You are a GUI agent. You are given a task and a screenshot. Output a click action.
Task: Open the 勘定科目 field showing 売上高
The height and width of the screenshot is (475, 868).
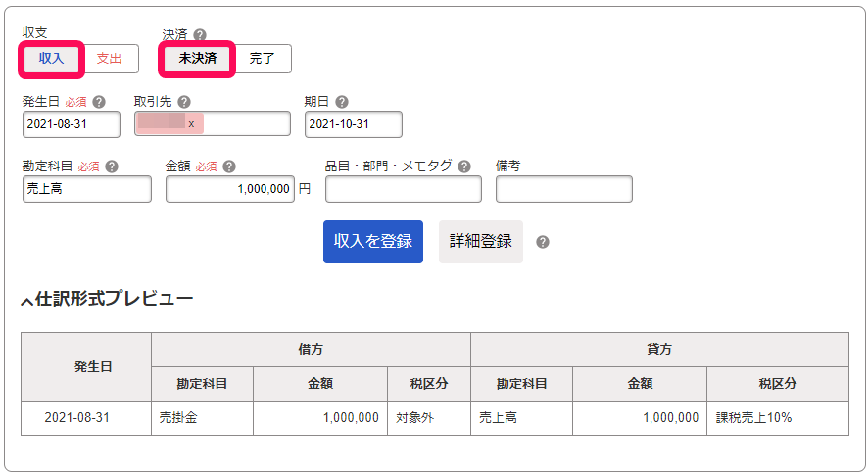coord(87,189)
